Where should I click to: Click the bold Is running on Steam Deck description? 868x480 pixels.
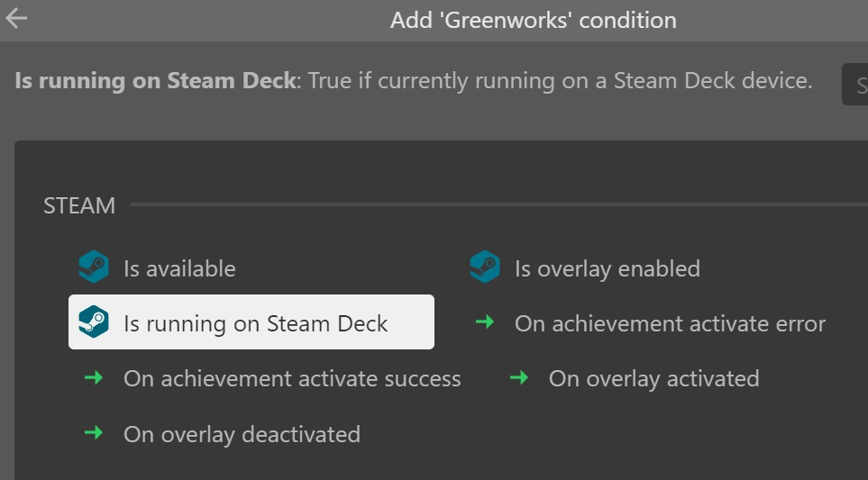156,81
